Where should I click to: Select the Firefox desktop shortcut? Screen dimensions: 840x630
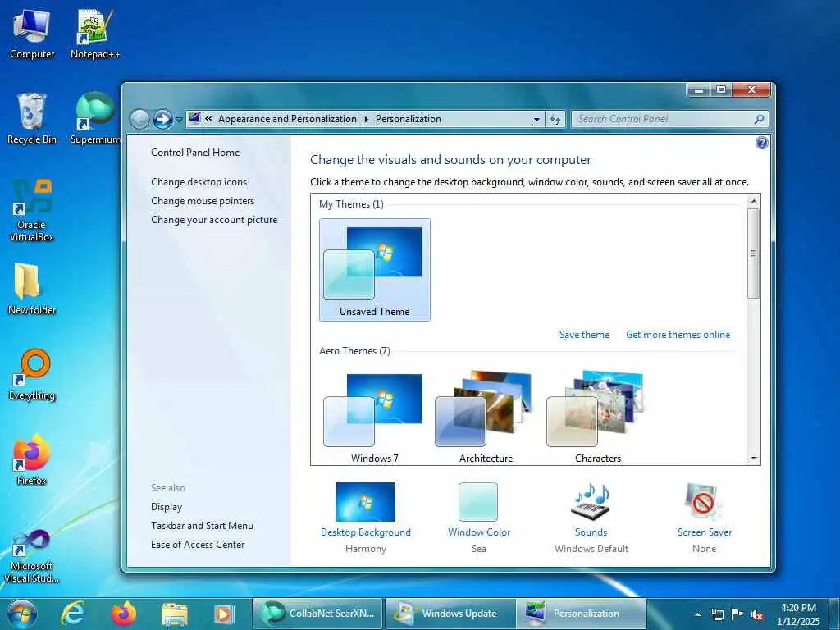[32, 459]
